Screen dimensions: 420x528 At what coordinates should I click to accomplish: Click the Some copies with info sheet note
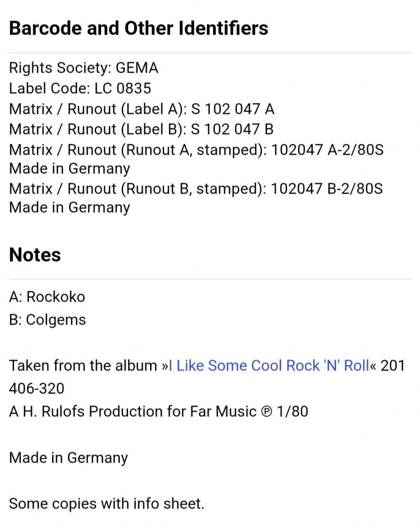point(107,503)
